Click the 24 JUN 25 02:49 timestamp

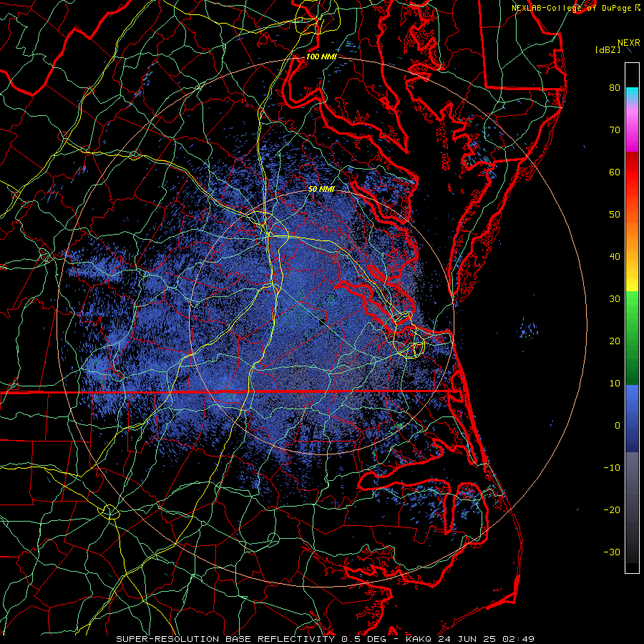pos(486,639)
